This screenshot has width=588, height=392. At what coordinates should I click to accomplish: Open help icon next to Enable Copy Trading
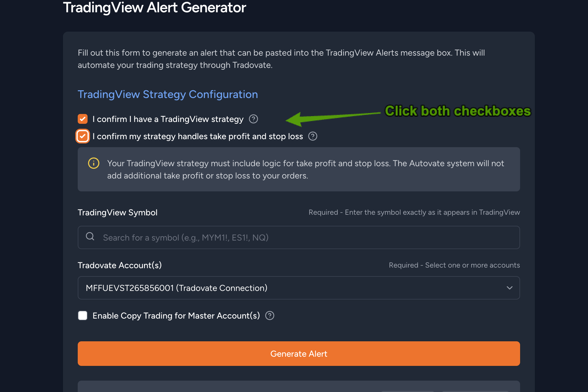point(270,316)
